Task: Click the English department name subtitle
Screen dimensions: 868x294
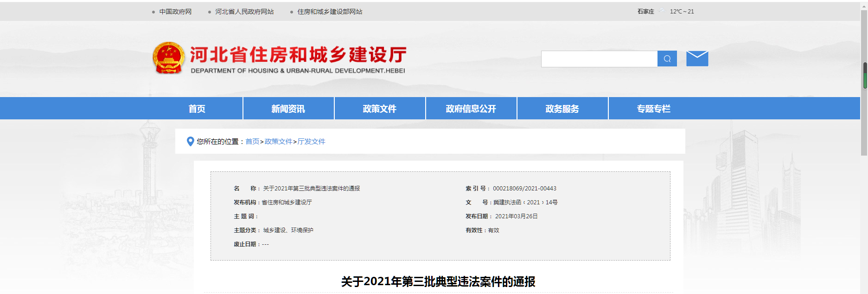Action: tap(298, 71)
